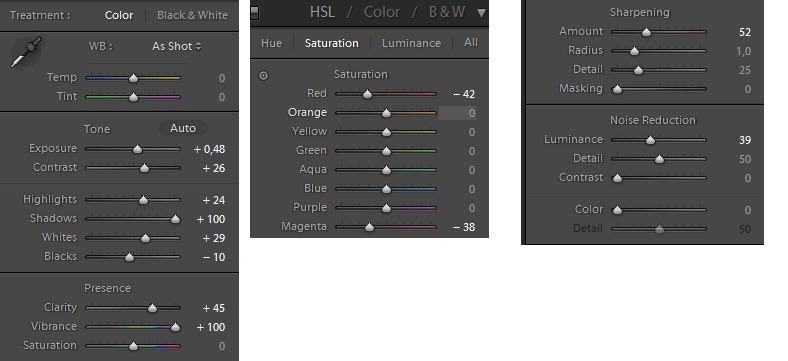Click the Purple saturation slider handle
The height and width of the screenshot is (361, 788).
click(386, 208)
